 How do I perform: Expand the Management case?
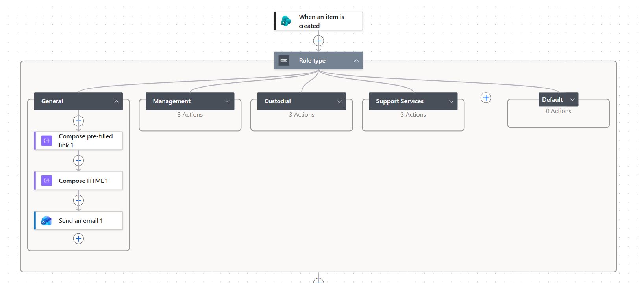(x=228, y=101)
